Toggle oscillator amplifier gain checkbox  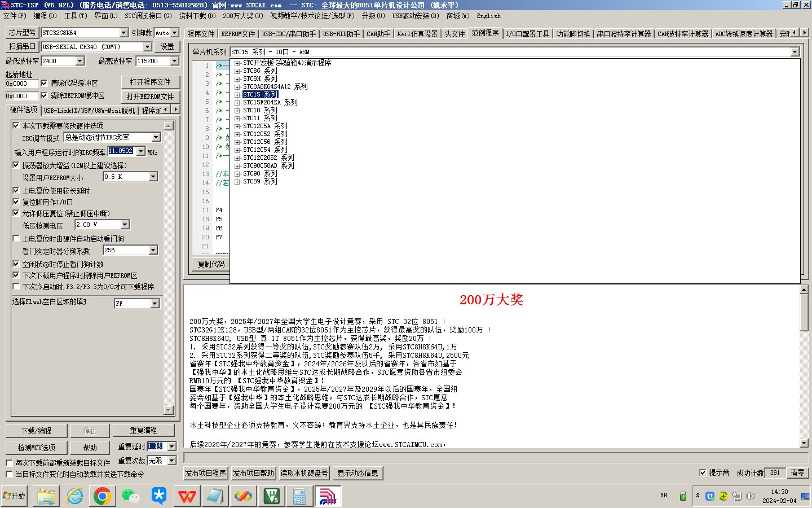point(16,165)
